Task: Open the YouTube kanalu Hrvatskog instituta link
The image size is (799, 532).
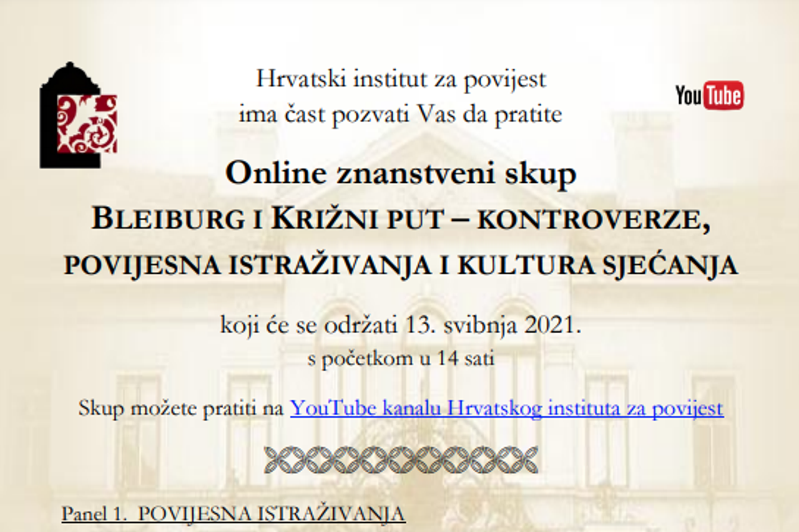Action: [506, 409]
